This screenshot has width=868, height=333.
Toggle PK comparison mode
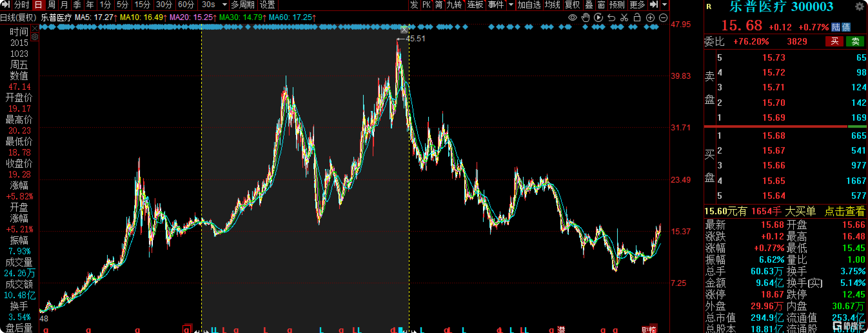(427, 5)
